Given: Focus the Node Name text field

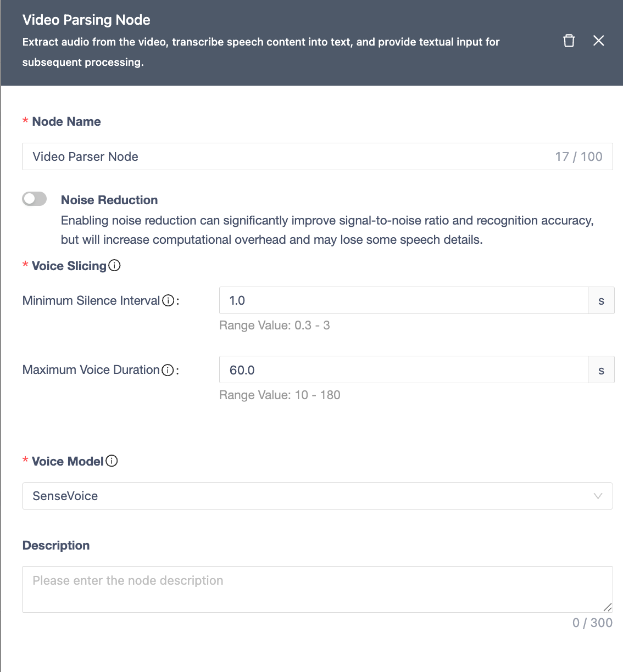Looking at the screenshot, I should point(286,156).
